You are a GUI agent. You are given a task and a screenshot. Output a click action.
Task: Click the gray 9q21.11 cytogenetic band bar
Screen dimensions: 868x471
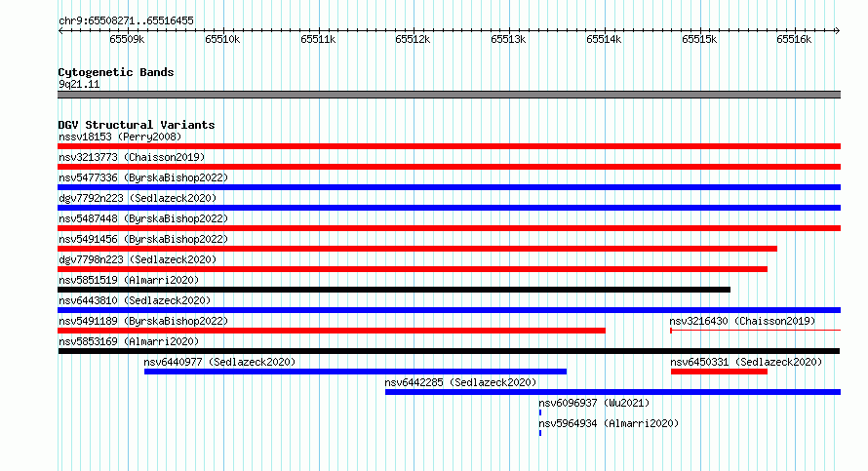coord(449,95)
